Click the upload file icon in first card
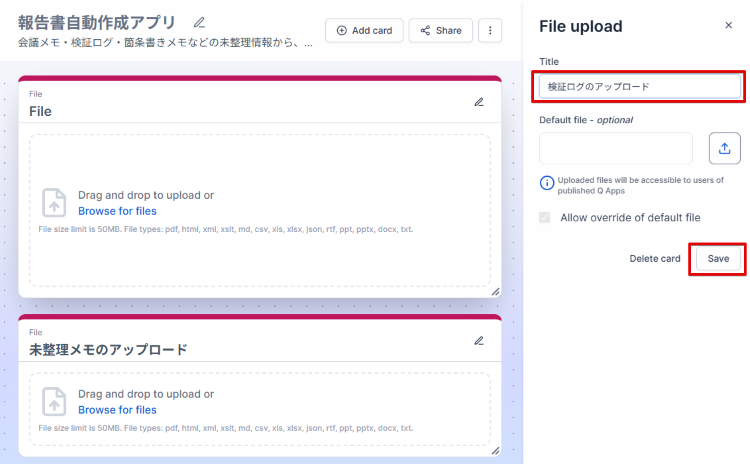Screen dimensions: 750x464 pyautogui.click(x=54, y=203)
